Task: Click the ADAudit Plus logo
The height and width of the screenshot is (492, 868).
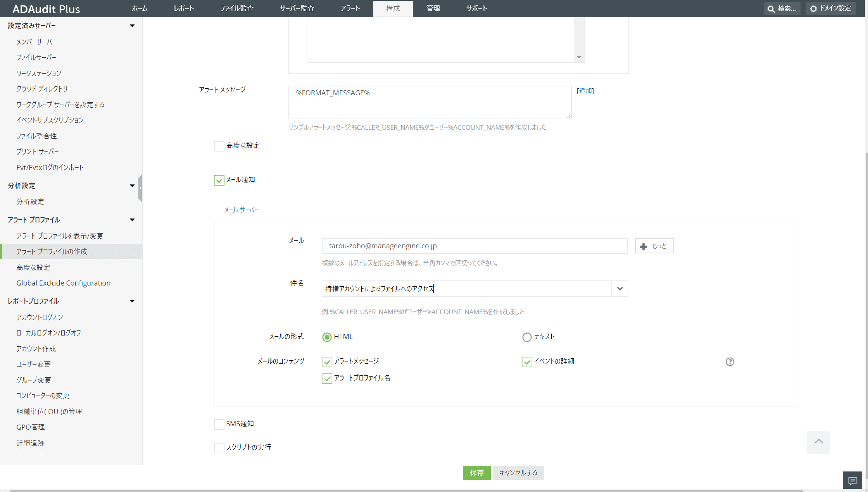Action: pos(46,9)
